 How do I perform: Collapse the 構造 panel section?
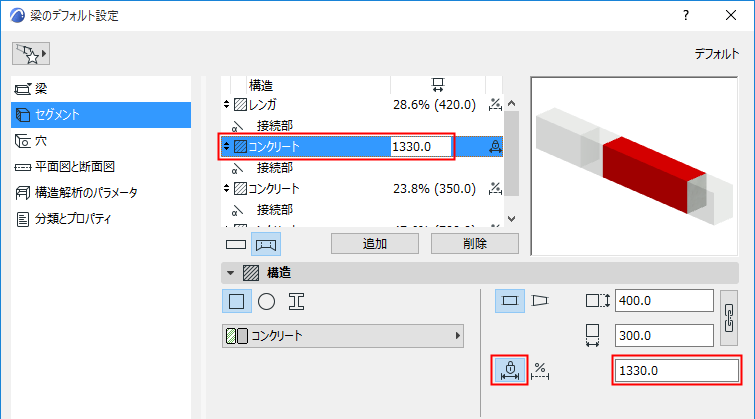(x=231, y=273)
